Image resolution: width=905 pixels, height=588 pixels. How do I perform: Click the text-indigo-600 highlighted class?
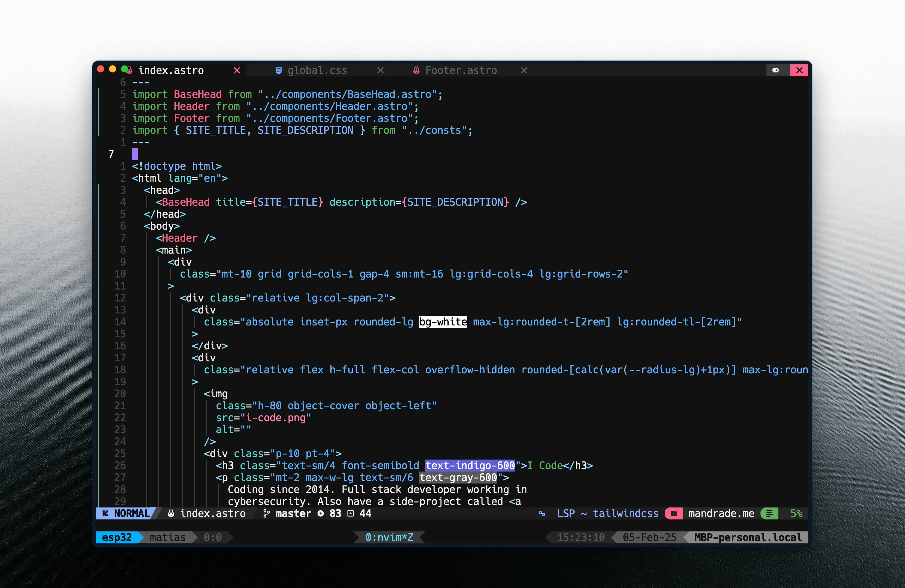click(x=470, y=466)
